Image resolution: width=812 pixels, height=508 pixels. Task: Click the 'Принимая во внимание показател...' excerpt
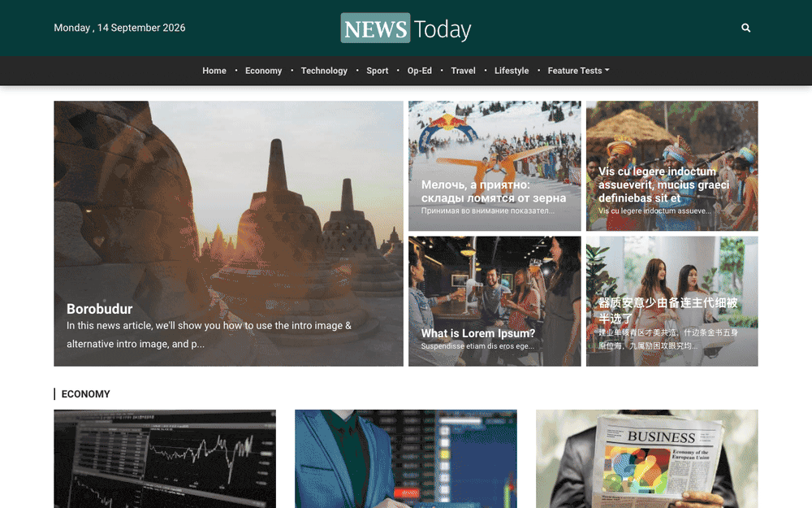click(488, 211)
